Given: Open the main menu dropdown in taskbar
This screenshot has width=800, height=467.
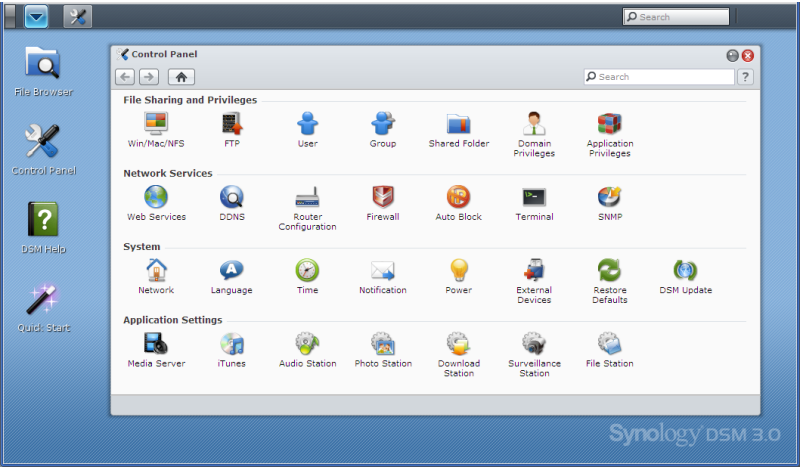Looking at the screenshot, I should (36, 16).
